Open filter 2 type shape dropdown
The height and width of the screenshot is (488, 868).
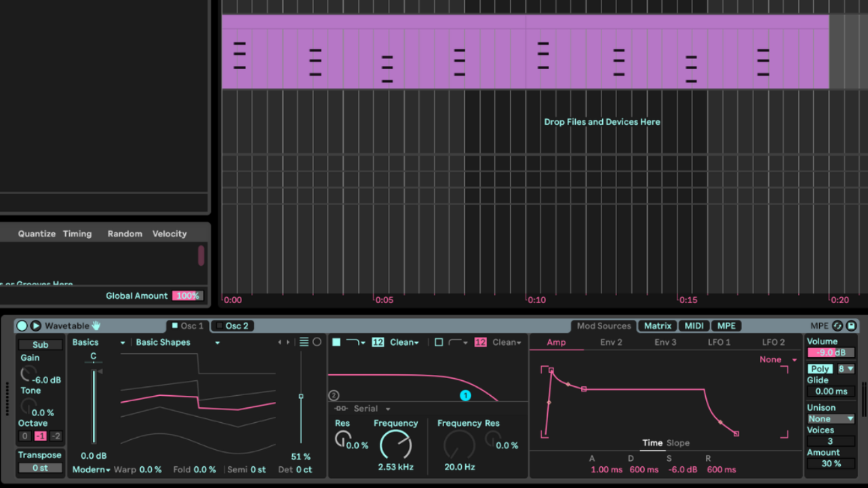458,342
